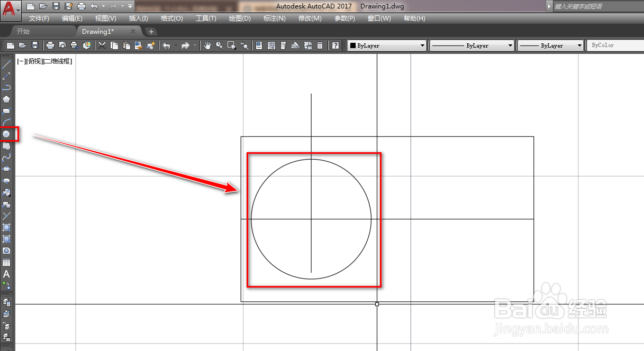644x351 pixels.
Task: Select the Spline tool
Action: 6,158
